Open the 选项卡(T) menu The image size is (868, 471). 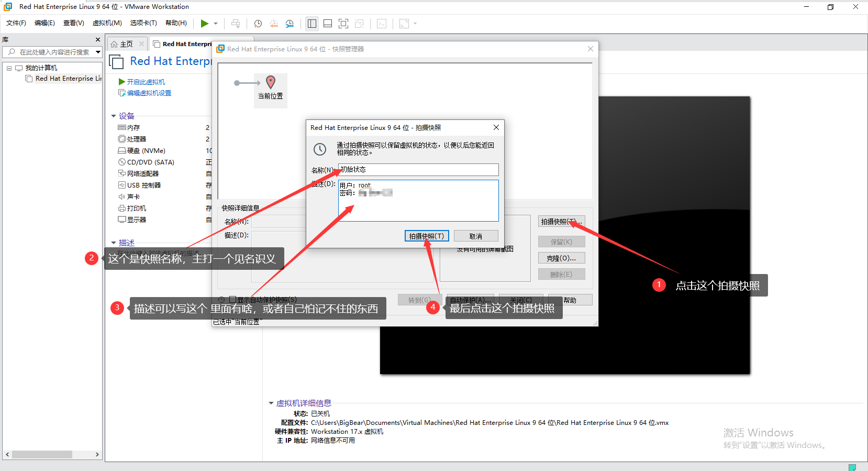point(143,23)
